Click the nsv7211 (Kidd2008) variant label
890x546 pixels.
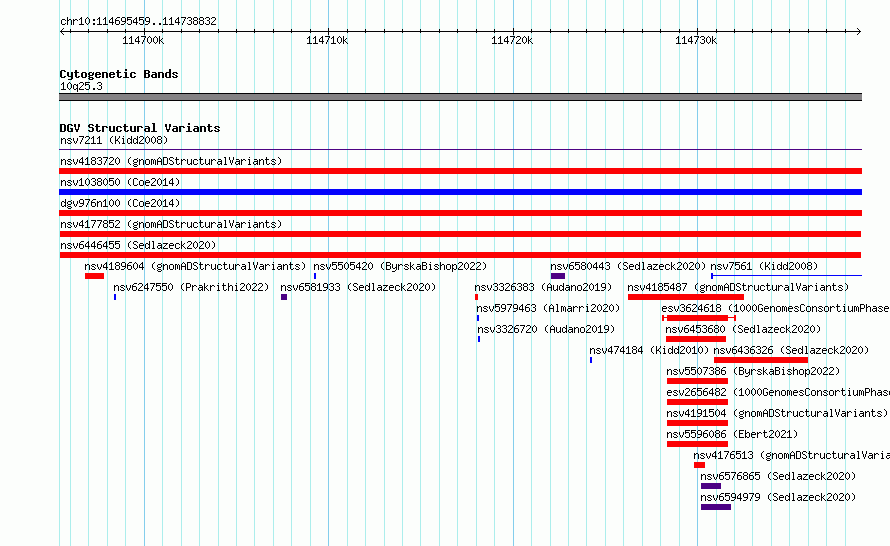point(114,140)
